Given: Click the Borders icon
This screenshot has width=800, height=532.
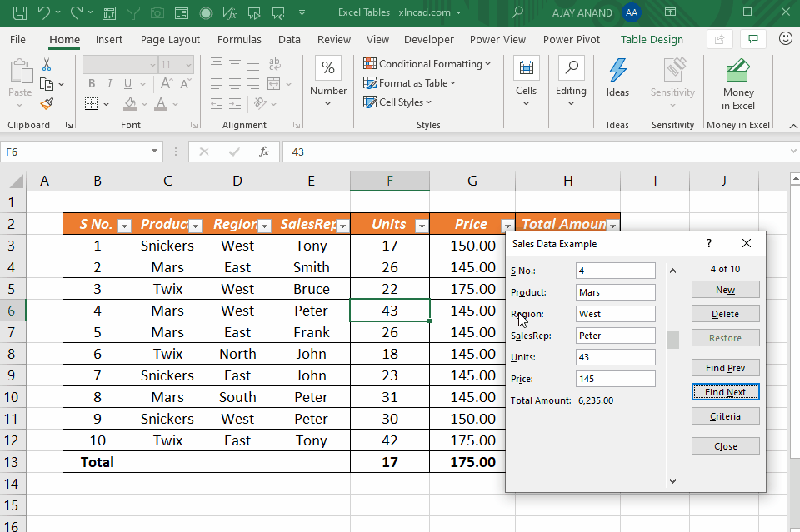Looking at the screenshot, I should (92, 104).
